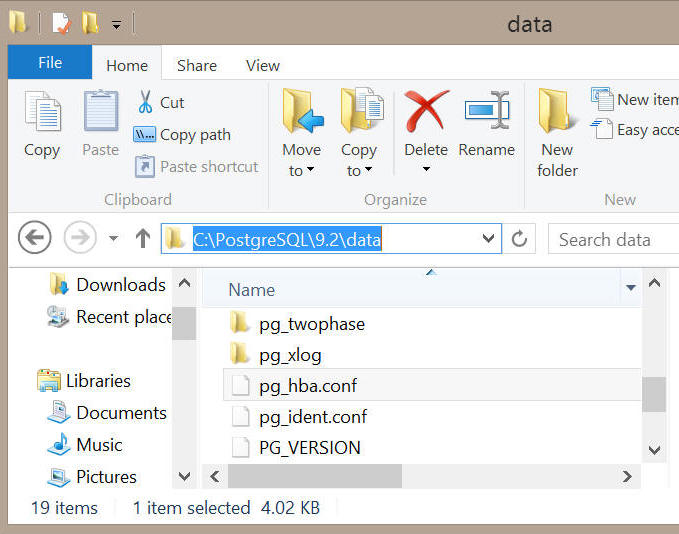679x534 pixels.
Task: Navigate up one folder level
Action: tap(143, 238)
